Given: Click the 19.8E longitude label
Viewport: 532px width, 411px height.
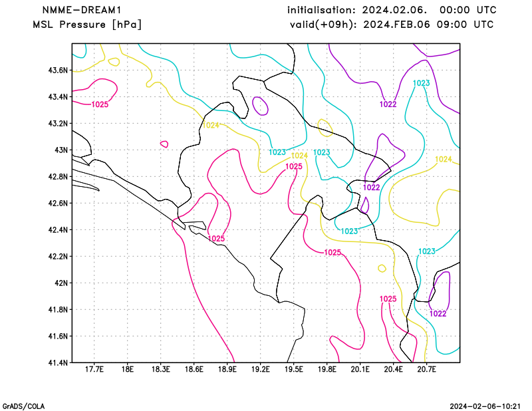Looking at the screenshot, I should tap(327, 369).
